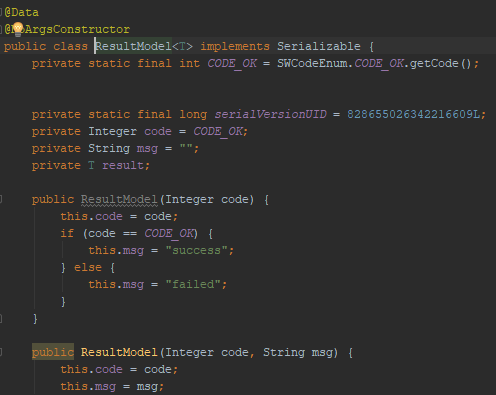Click the serialVersionUID field name

270,114
